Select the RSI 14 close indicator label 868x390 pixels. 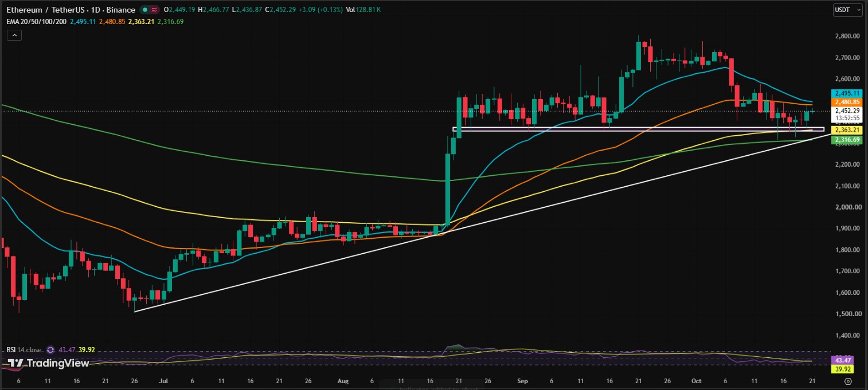pos(24,349)
